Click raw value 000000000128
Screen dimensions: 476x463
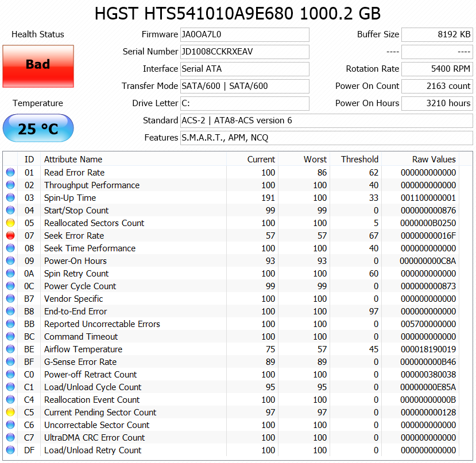[428, 413]
